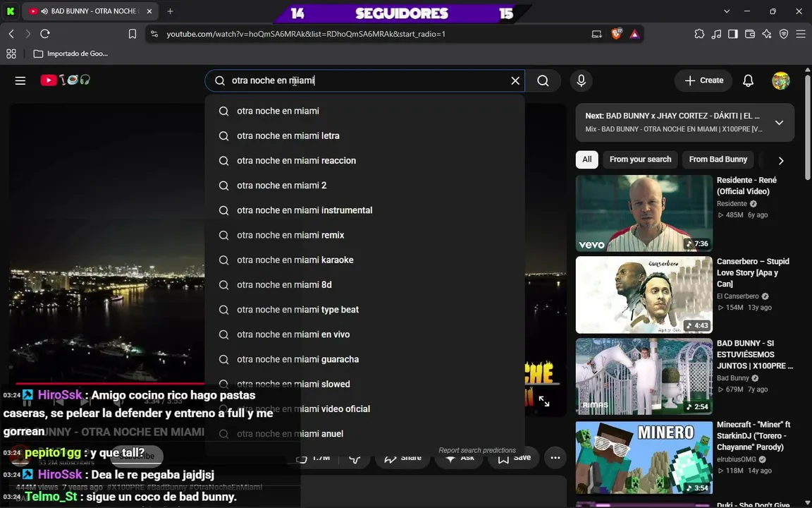Viewport: 812px width, 508px height.
Task: Click Report search predictions link
Action: (477, 450)
